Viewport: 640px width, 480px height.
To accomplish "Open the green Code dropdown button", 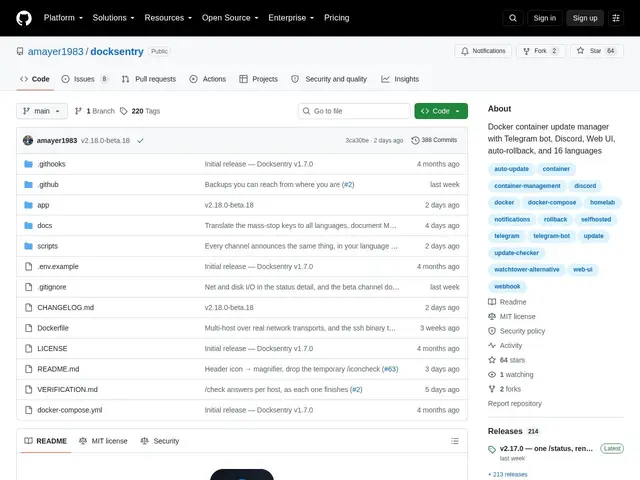I will [x=441, y=111].
